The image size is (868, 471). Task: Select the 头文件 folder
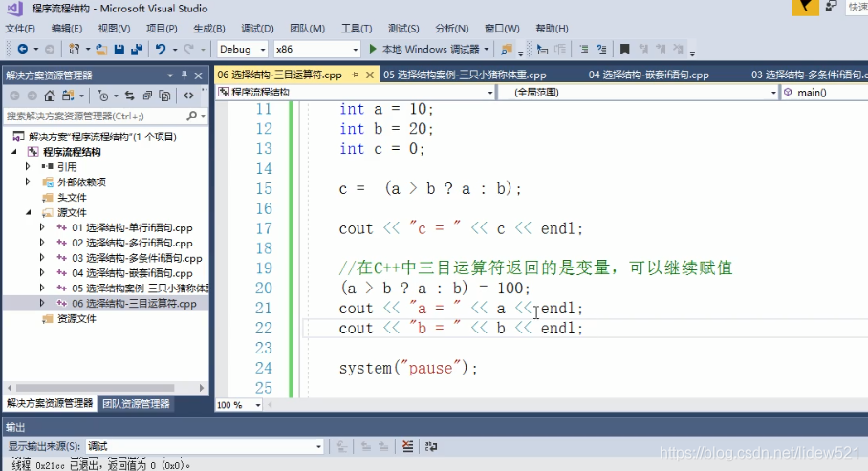coord(72,197)
